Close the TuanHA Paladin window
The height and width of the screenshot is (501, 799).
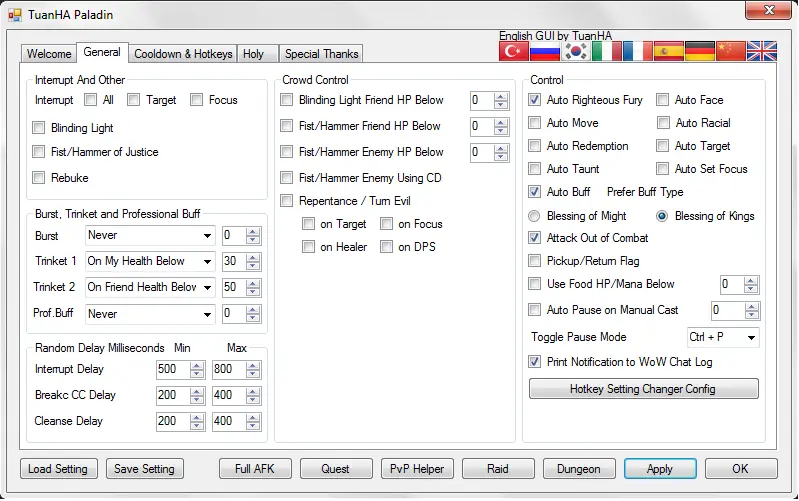pos(769,10)
